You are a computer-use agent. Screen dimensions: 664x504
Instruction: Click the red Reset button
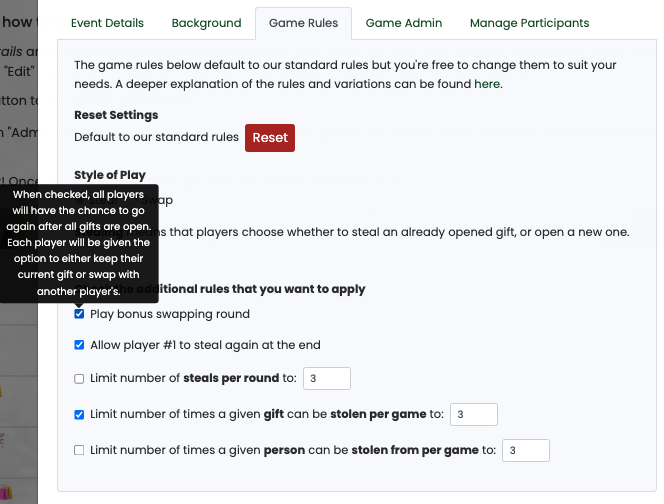pyautogui.click(x=270, y=138)
